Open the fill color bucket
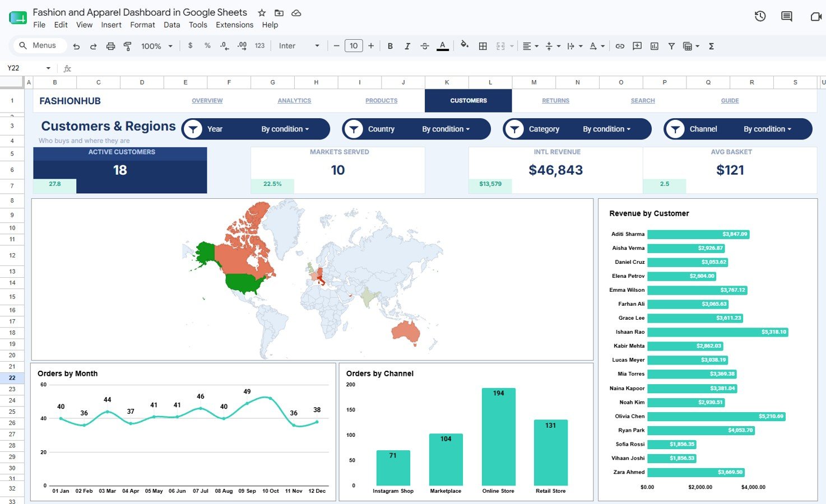Viewport: 826px width, 504px height. pyautogui.click(x=465, y=45)
